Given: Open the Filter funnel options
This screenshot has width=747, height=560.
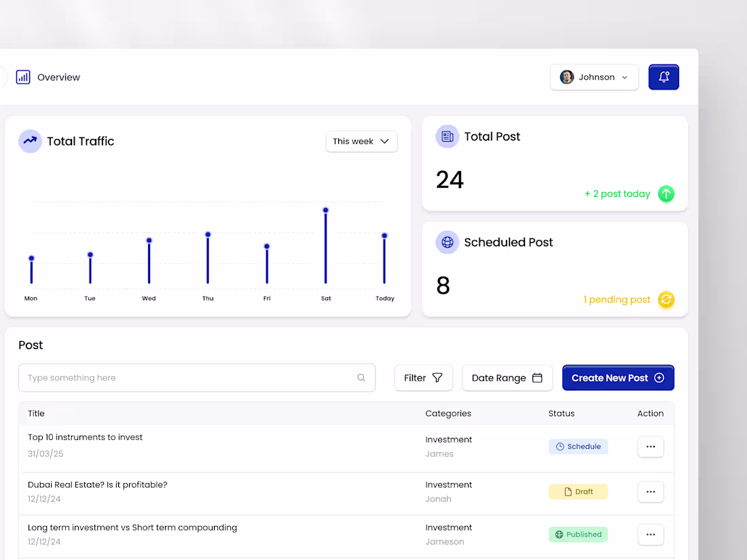Looking at the screenshot, I should coord(438,377).
